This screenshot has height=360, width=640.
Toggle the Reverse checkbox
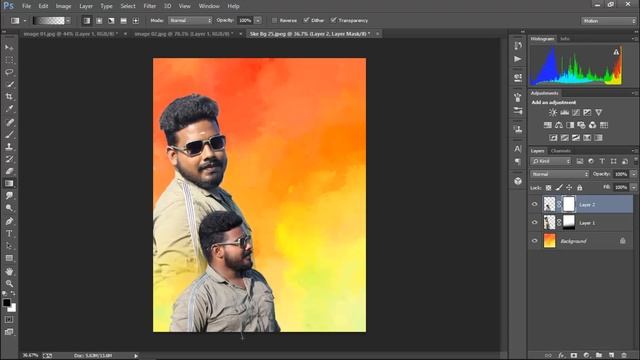pyautogui.click(x=274, y=20)
